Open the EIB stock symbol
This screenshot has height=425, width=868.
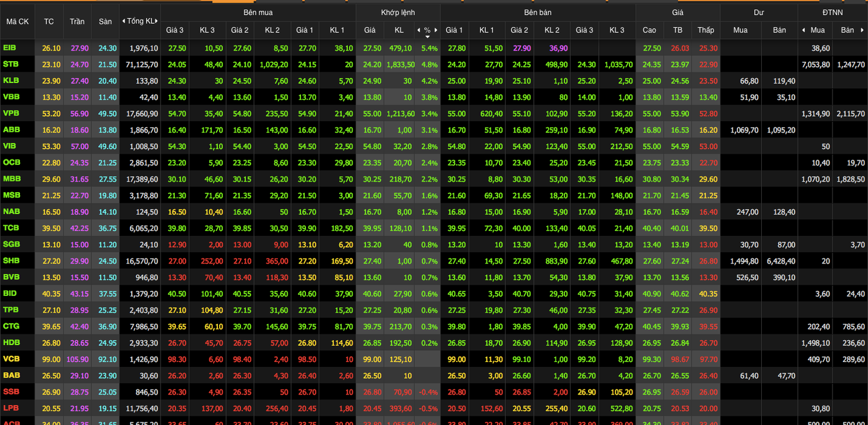[x=9, y=48]
